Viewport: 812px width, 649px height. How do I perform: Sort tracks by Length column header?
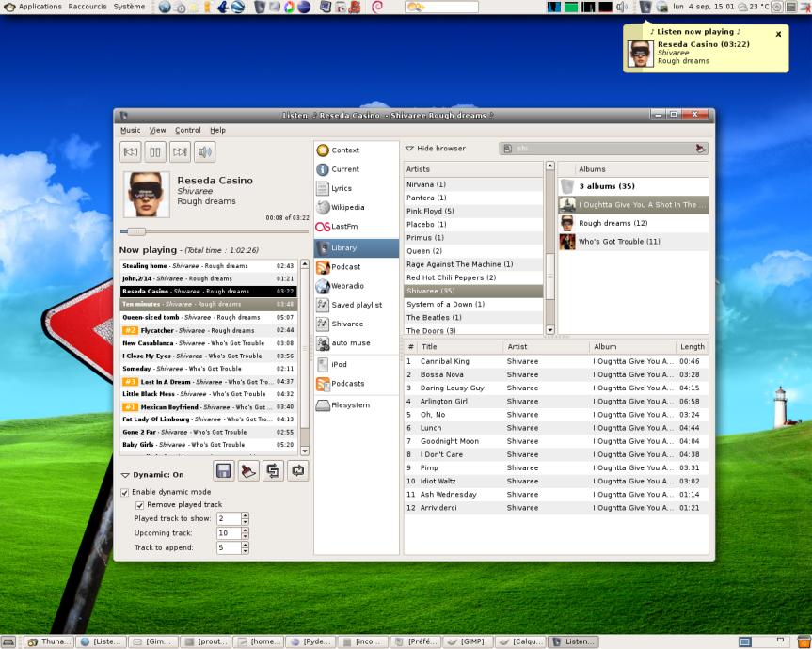(692, 347)
